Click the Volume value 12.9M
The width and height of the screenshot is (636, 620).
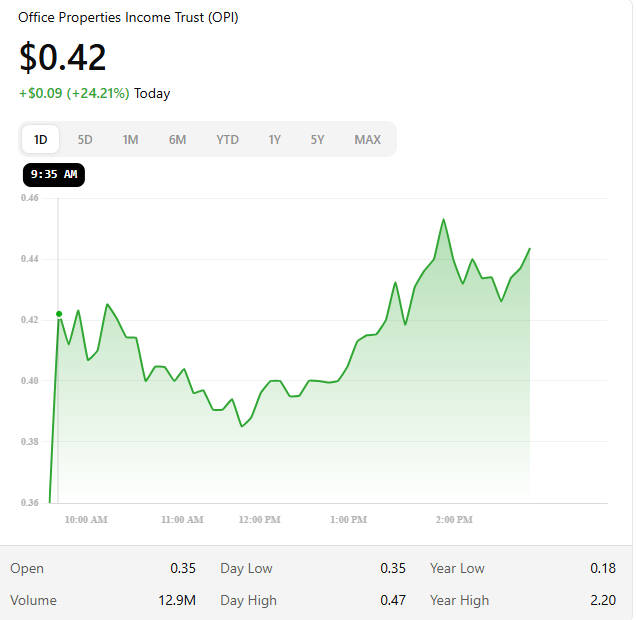[177, 600]
